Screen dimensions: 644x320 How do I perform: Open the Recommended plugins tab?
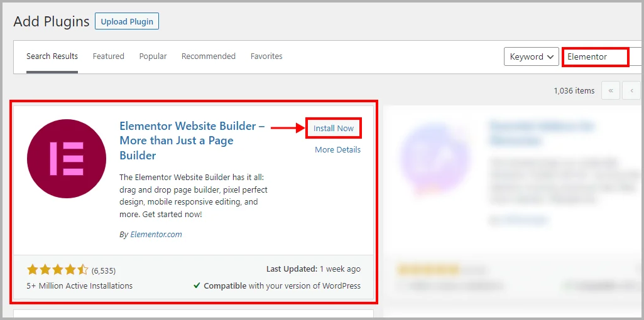pyautogui.click(x=209, y=56)
